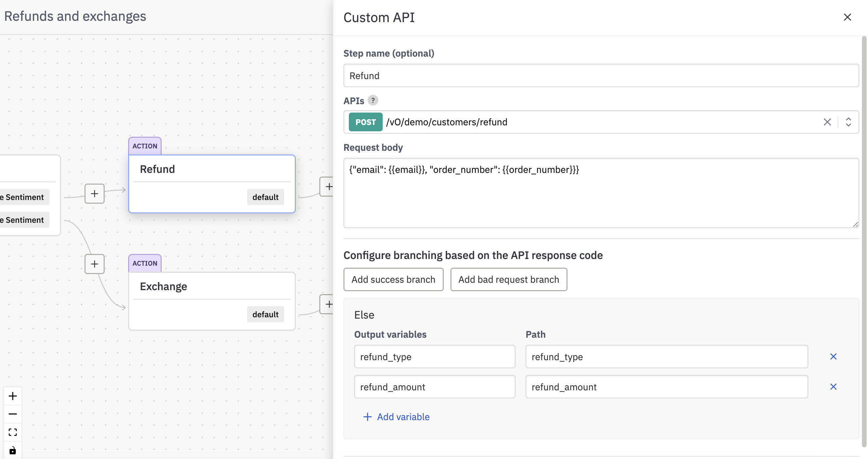Select the Exchange action node
The height and width of the screenshot is (459, 868).
click(x=212, y=301)
